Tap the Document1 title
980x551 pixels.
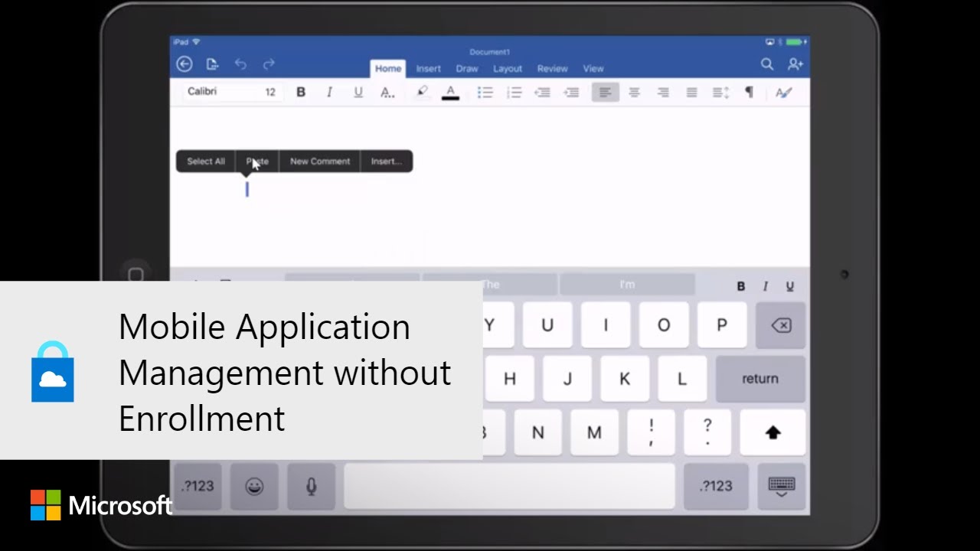click(x=489, y=52)
